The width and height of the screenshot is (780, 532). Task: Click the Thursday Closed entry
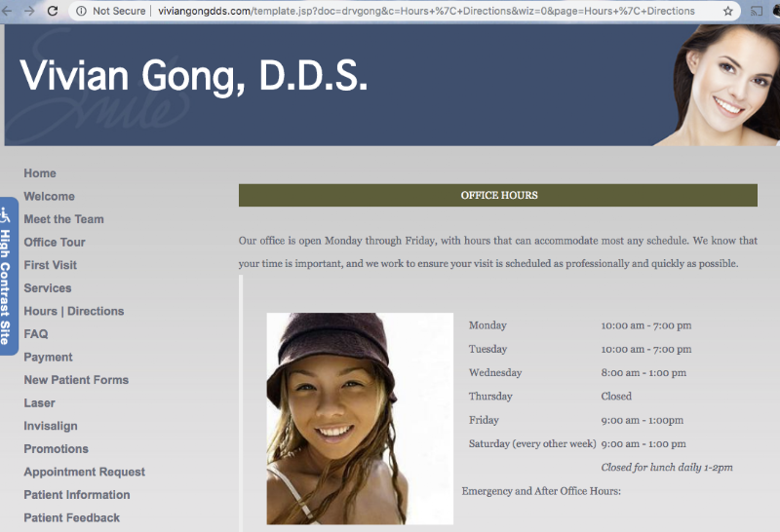point(616,397)
